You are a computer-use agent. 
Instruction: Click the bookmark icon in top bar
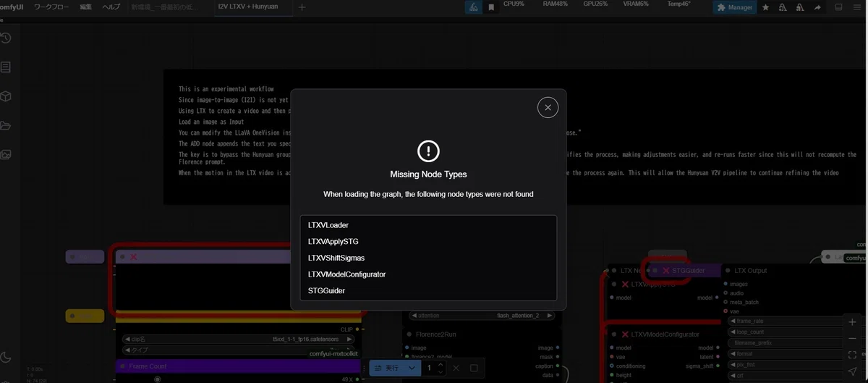[x=491, y=7]
